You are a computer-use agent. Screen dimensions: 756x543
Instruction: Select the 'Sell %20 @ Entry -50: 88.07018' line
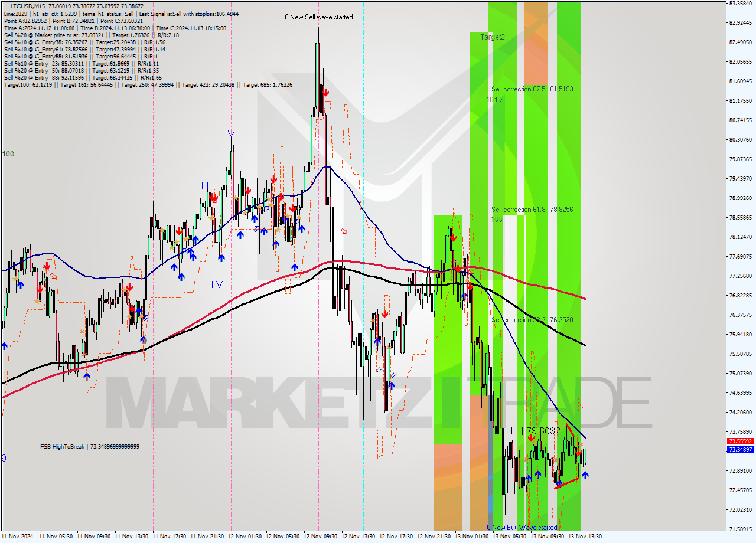[82, 71]
